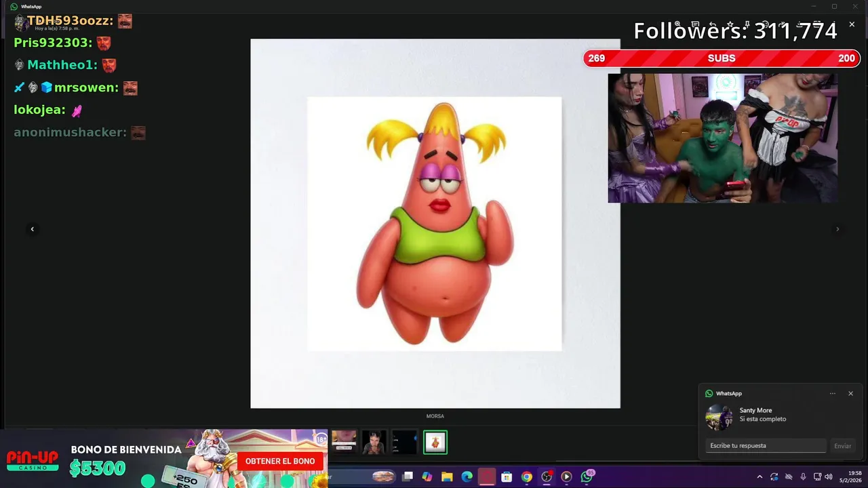
Task: Click the BONO DE BIENVENIDA banner text
Action: click(126, 449)
